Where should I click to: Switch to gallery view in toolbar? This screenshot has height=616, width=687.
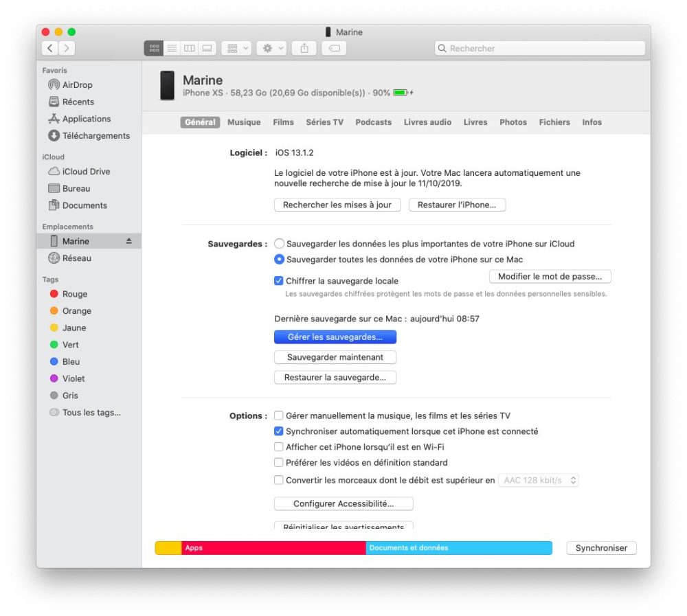pos(207,48)
